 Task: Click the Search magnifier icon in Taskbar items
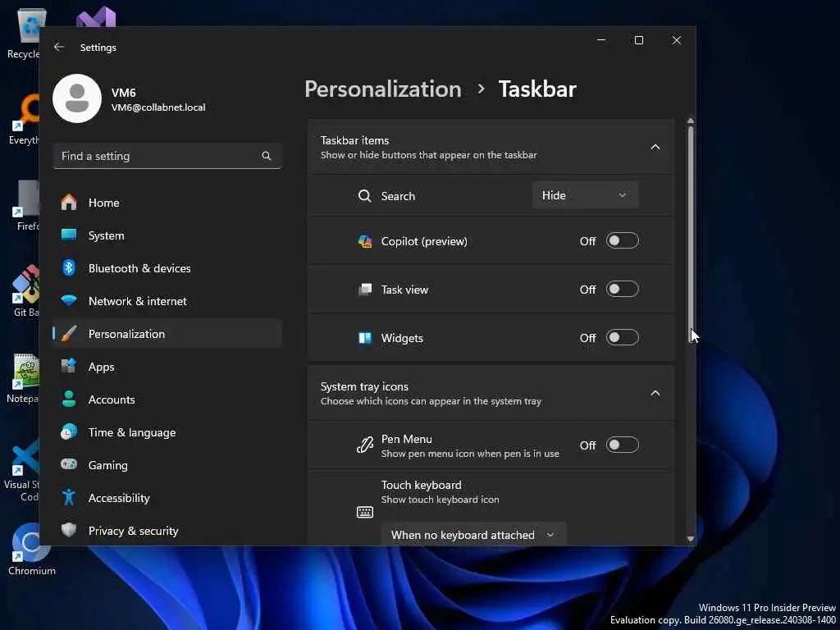(x=365, y=196)
